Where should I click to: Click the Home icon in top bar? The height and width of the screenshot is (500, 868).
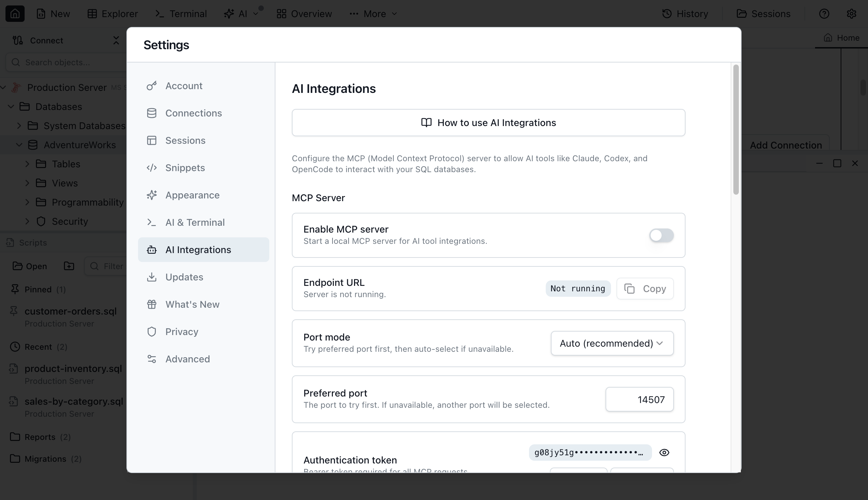(x=15, y=14)
